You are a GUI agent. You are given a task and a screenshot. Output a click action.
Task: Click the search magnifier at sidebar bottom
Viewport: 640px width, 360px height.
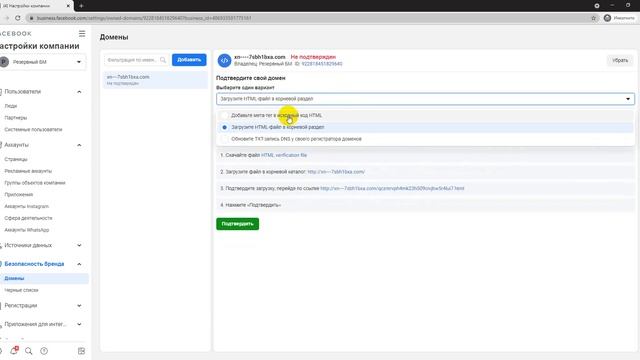point(29,351)
